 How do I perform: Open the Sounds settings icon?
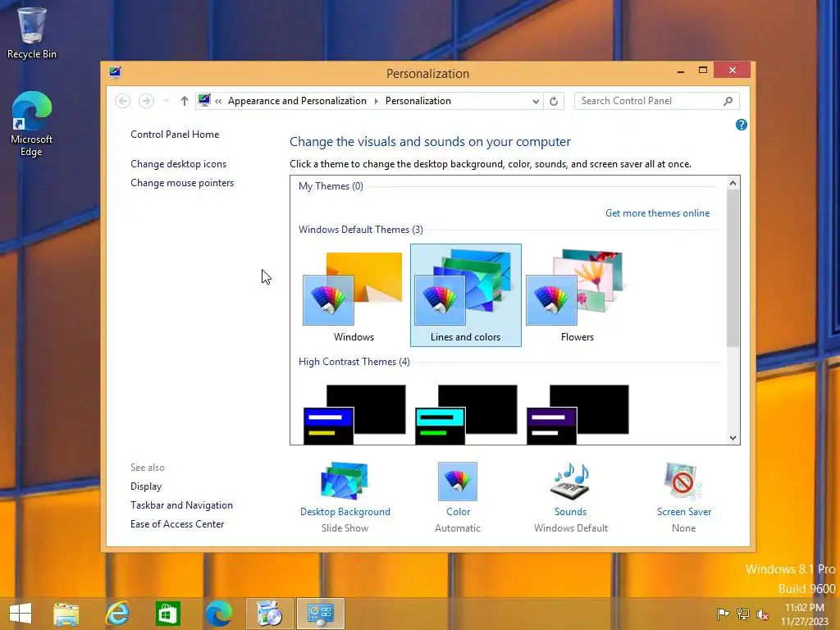(x=571, y=481)
